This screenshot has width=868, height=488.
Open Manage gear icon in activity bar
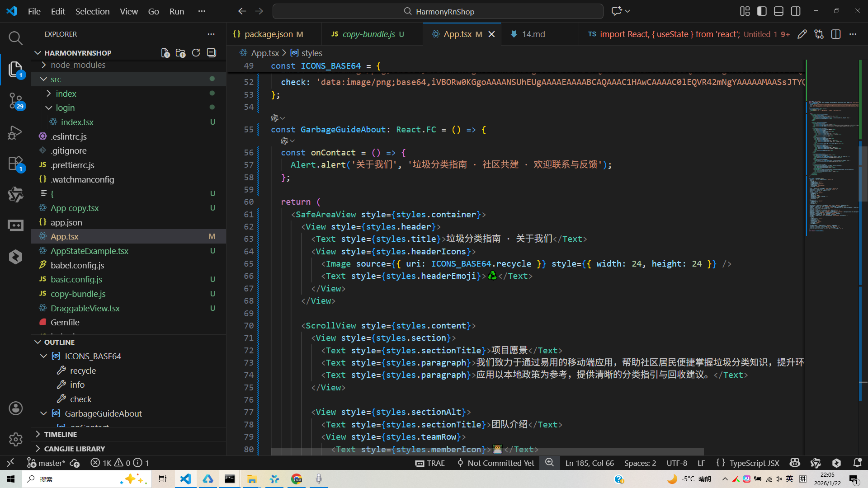(x=15, y=439)
